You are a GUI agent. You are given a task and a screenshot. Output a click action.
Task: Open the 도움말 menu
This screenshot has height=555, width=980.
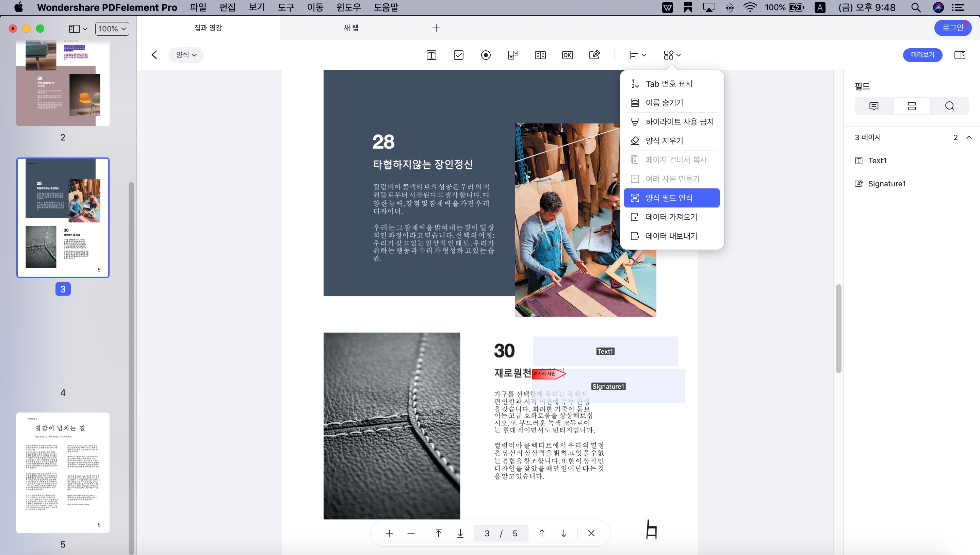click(x=386, y=7)
